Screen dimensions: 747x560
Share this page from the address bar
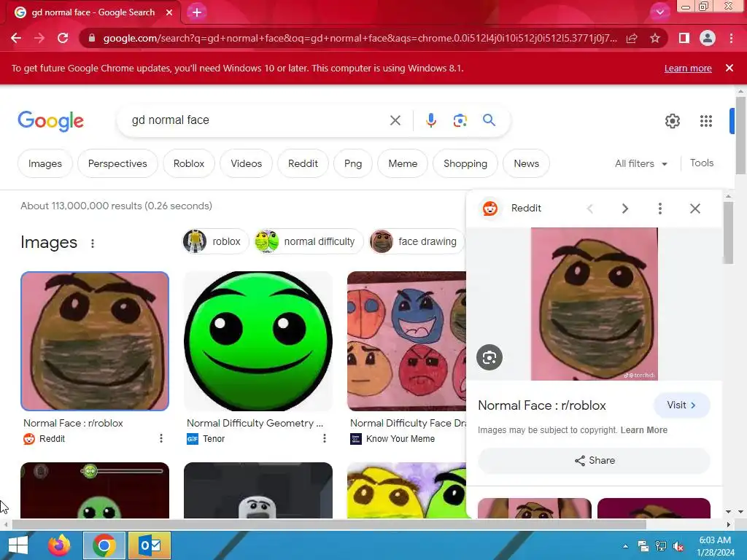coord(632,38)
